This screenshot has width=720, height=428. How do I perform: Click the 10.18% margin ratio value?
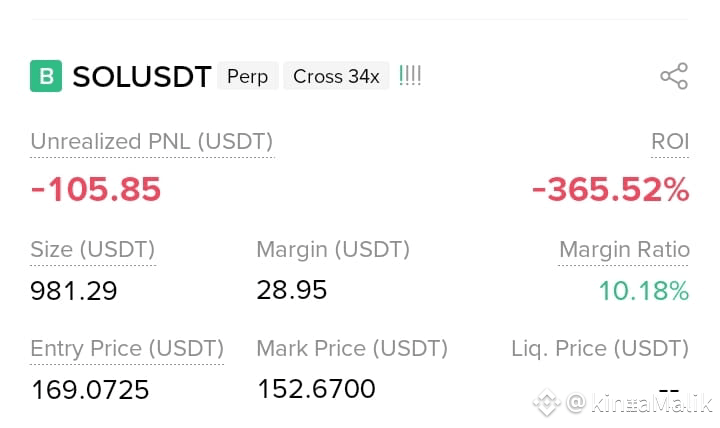(644, 291)
